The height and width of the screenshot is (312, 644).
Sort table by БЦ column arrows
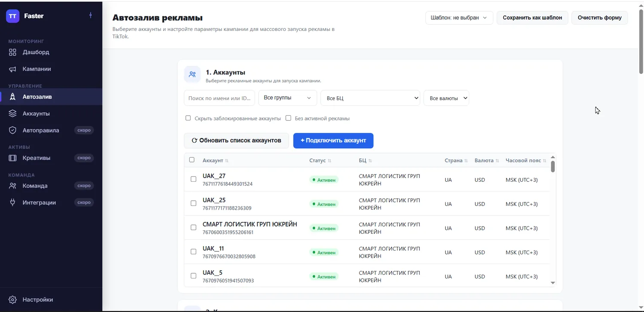point(370,161)
